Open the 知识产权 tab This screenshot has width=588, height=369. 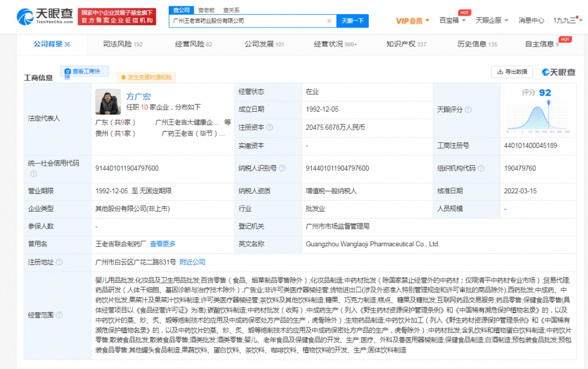[x=406, y=44]
